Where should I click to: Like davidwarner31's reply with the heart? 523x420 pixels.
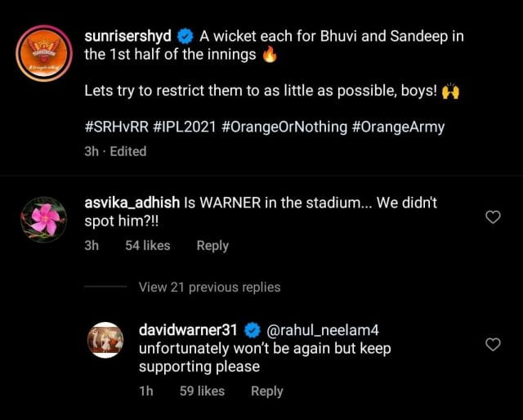[x=493, y=344]
